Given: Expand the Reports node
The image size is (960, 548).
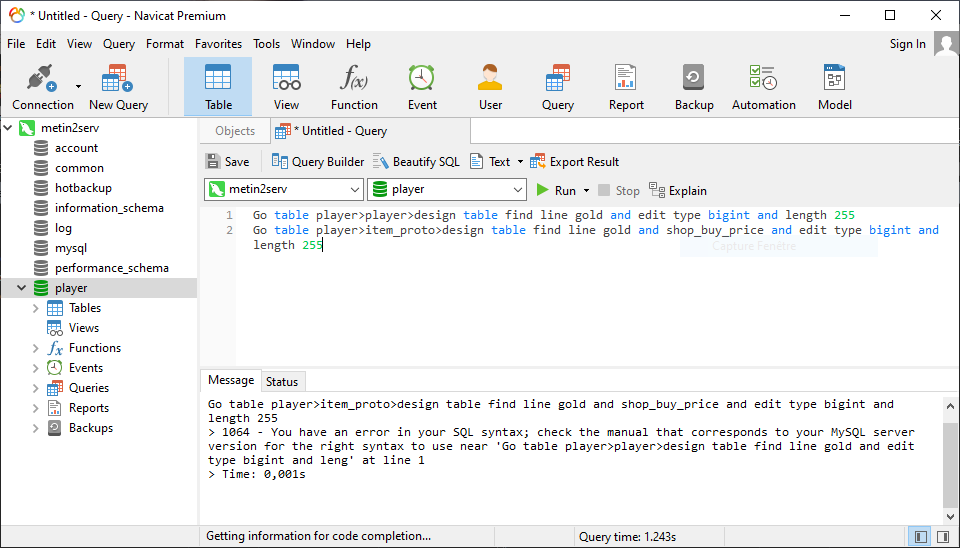Looking at the screenshot, I should pyautogui.click(x=36, y=408).
